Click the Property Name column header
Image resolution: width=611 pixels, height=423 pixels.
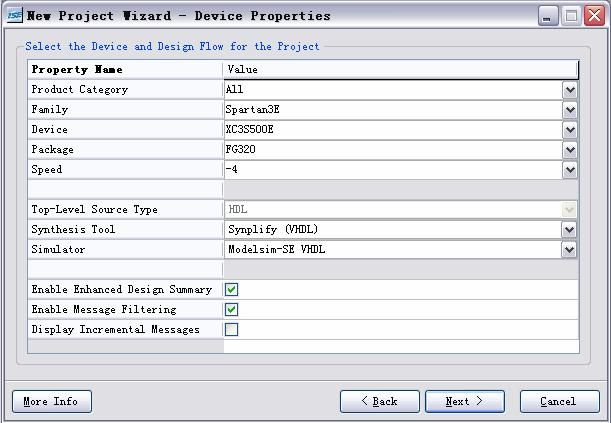[125, 70]
